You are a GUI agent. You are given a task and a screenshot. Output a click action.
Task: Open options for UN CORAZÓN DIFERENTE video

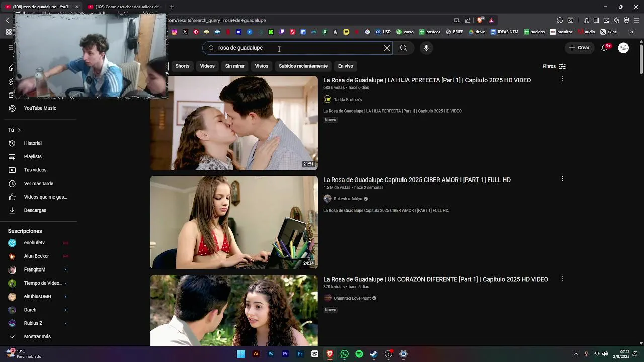(562, 278)
